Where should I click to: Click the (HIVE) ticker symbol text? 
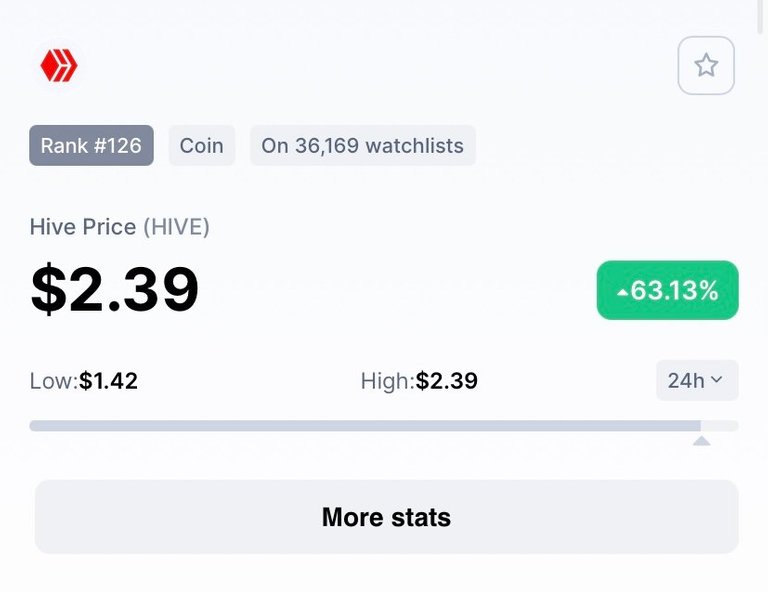coord(176,227)
